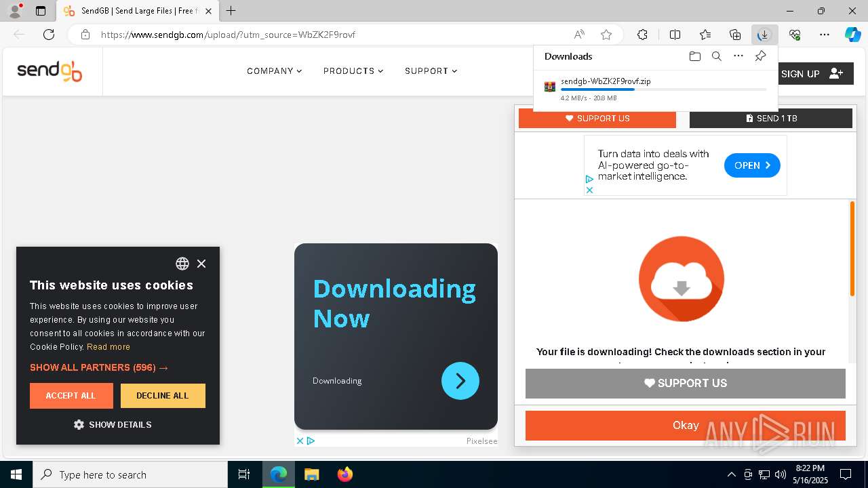Screen dimensions: 868x488
Task: Open the Edge profile icon
Action: 15,11
